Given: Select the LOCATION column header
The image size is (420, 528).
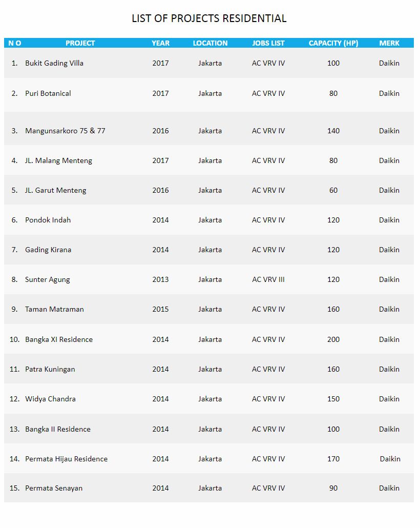Looking at the screenshot, I should (x=210, y=43).
